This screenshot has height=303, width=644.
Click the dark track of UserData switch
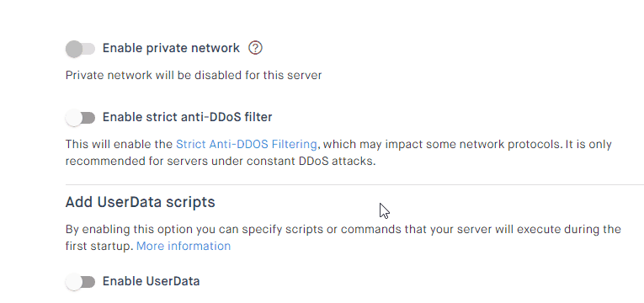[88, 282]
